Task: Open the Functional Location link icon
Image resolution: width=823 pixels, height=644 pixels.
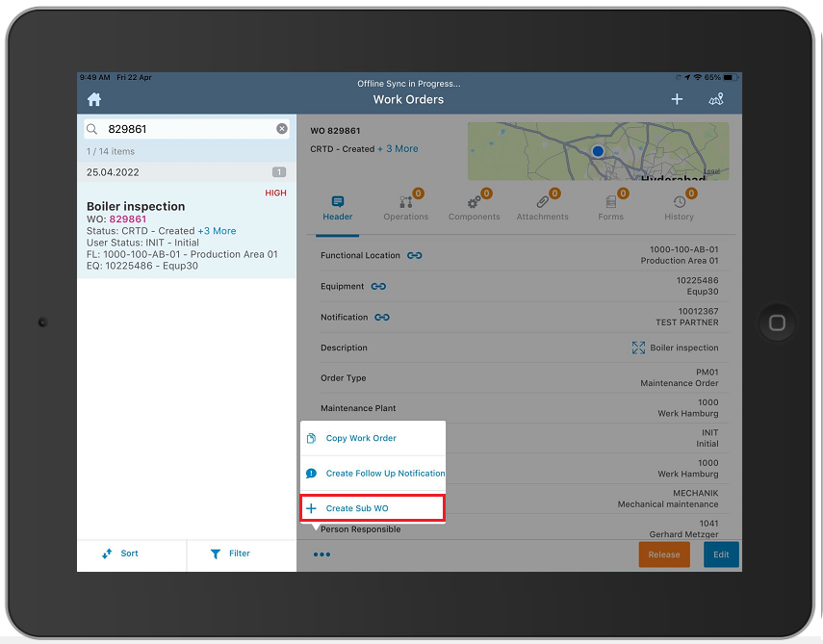Action: point(415,255)
